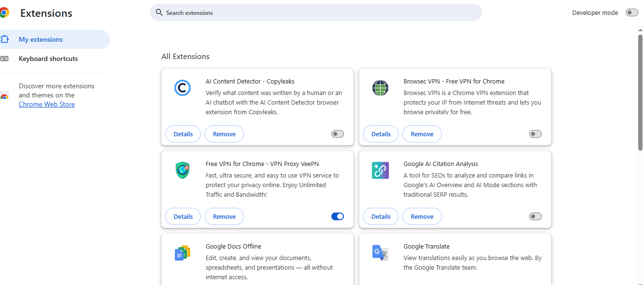Open Details for Google AI Citation Analysis

(x=381, y=216)
